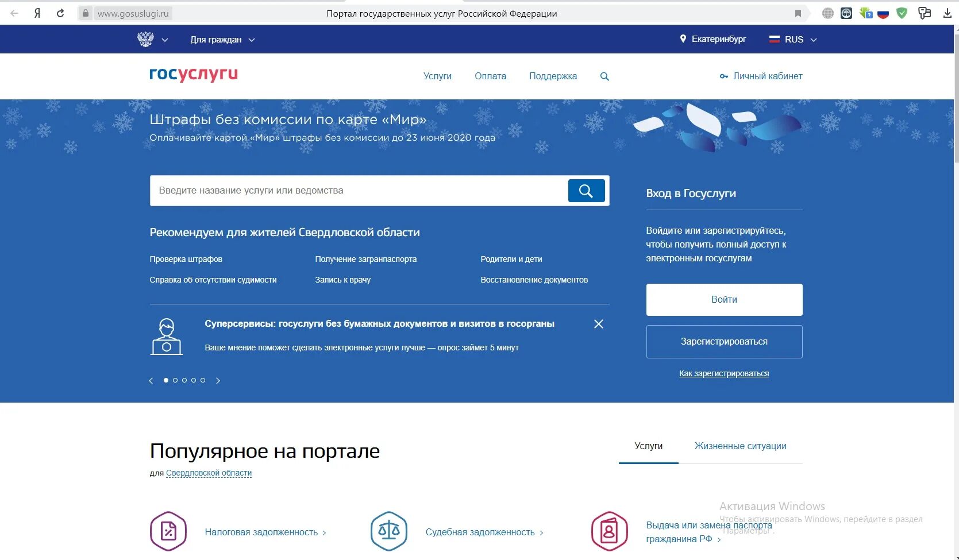Select the first banner slide dot
Viewport: 959px width, 560px height.
166,380
